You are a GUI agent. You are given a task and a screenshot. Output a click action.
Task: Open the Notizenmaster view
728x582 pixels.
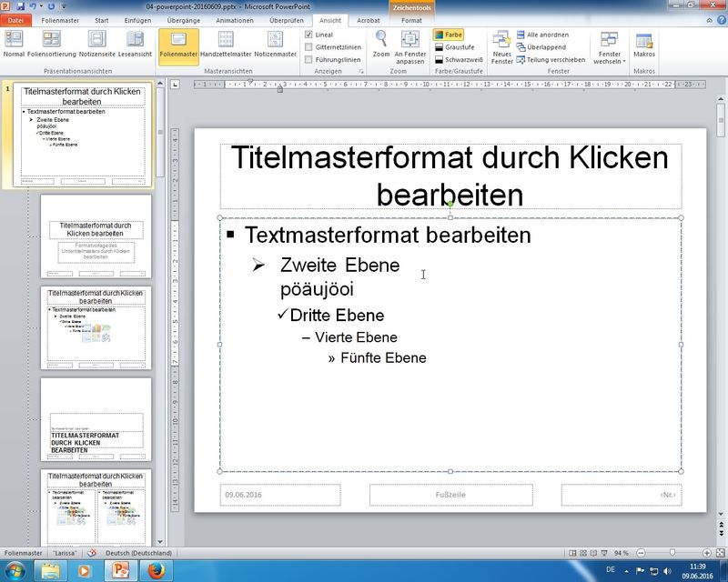click(275, 45)
